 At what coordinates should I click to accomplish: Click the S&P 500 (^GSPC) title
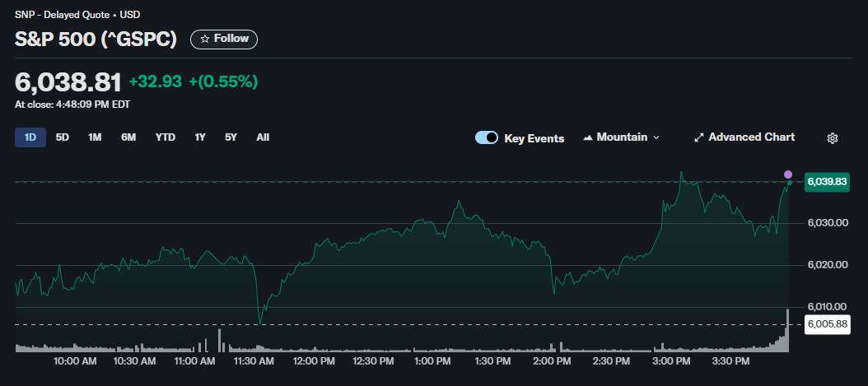click(x=96, y=40)
